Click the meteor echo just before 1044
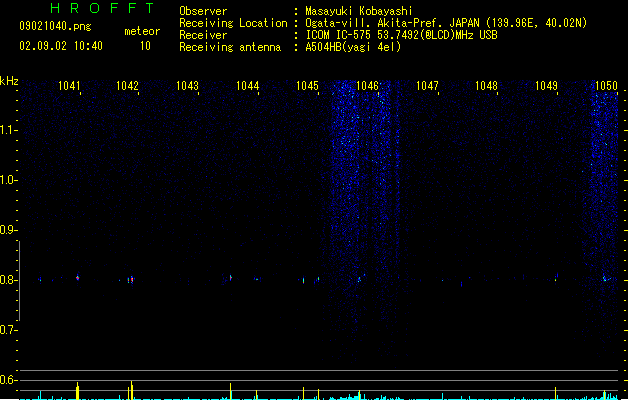The height and width of the screenshot is (400, 629). coord(231,277)
